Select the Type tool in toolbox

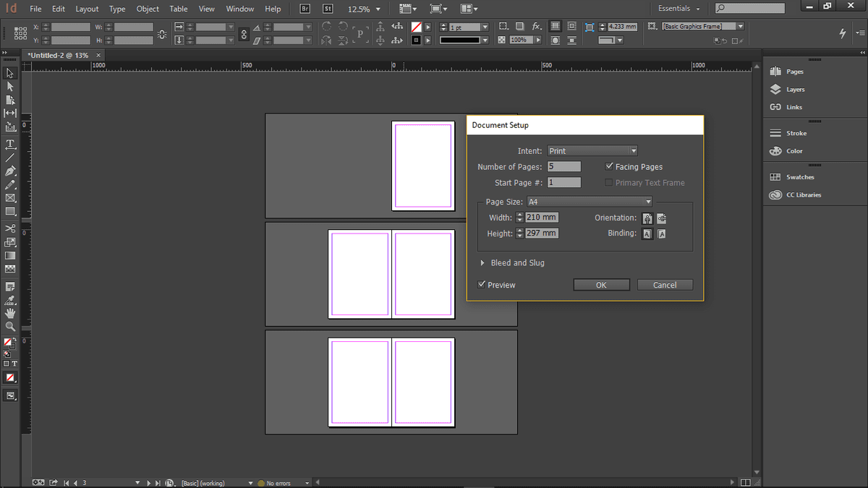[x=11, y=144]
